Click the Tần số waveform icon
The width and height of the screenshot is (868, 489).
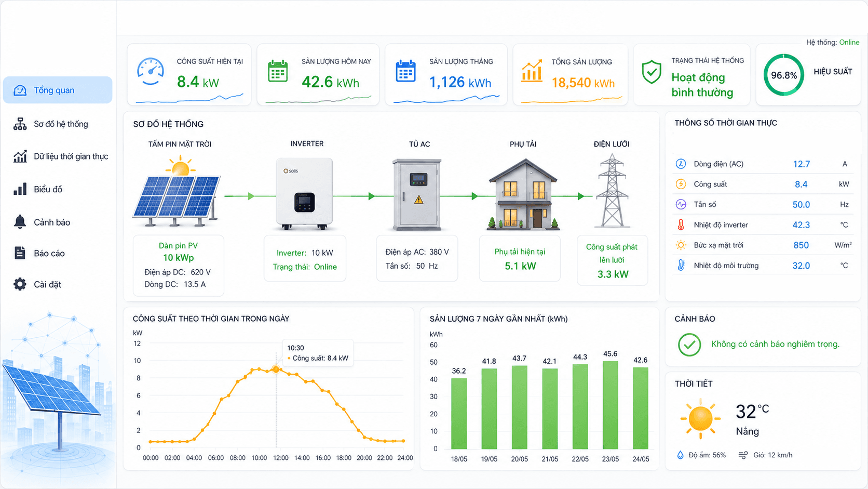(681, 204)
